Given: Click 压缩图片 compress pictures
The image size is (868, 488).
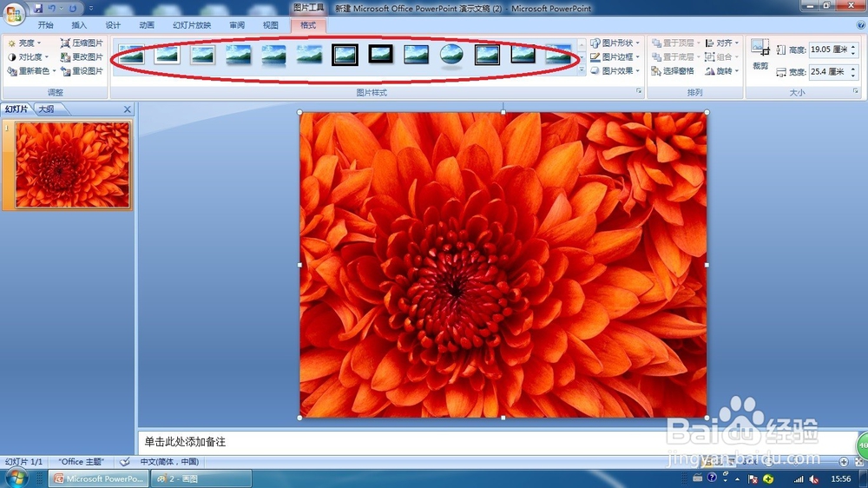Looking at the screenshot, I should pyautogui.click(x=82, y=43).
